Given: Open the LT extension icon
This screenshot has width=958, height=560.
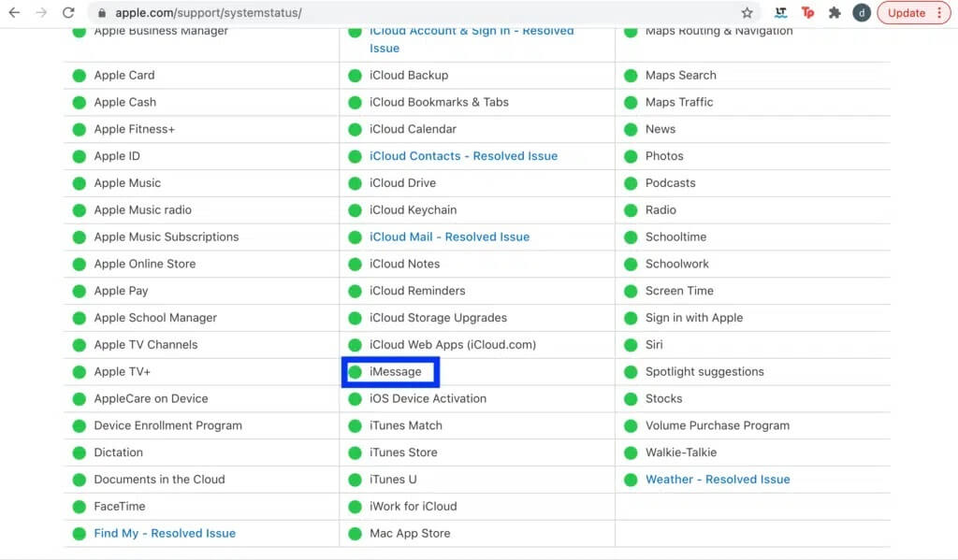Looking at the screenshot, I should (780, 12).
